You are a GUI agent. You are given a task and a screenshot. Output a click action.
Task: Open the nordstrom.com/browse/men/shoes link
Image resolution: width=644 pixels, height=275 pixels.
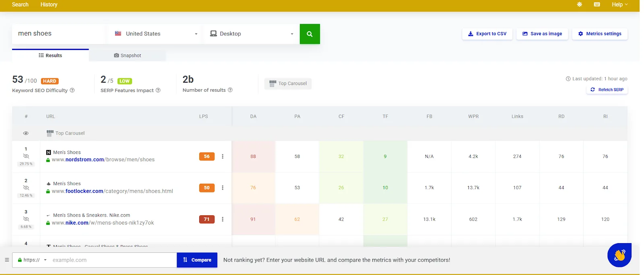coord(103,160)
